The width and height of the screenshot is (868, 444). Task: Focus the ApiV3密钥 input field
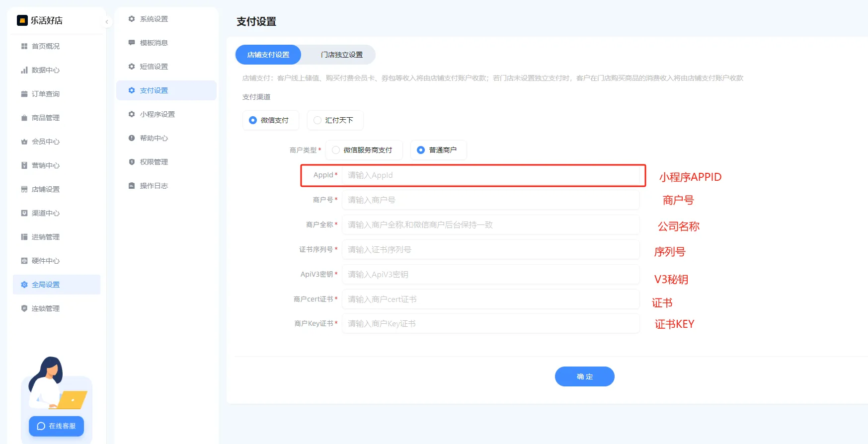click(x=491, y=275)
